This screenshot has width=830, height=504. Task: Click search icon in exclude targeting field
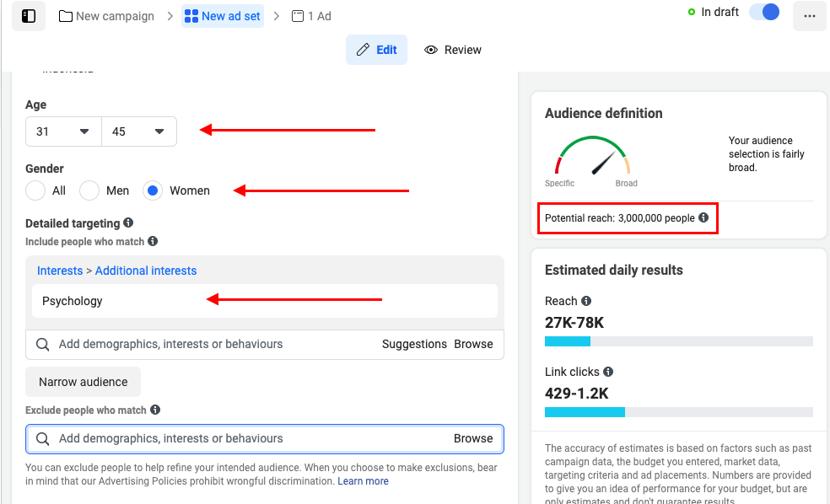tap(43, 439)
